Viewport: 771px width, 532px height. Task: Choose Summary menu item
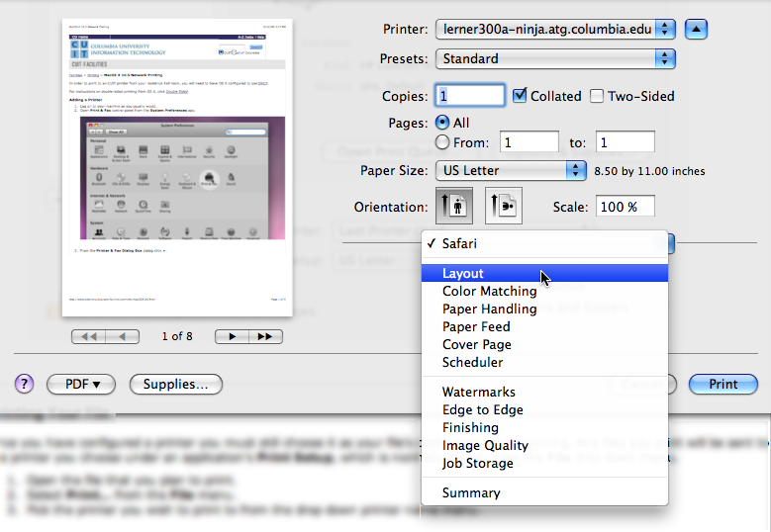(544, 492)
